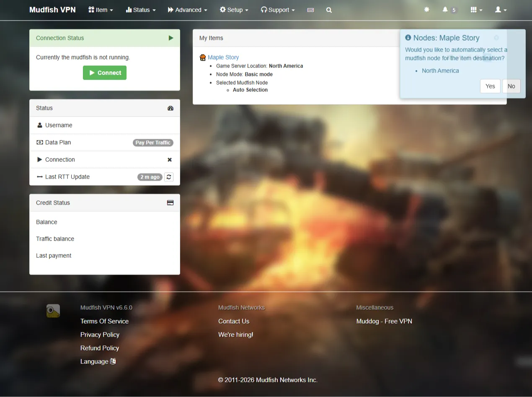
Task: Click the Traffic balance label
Action: point(55,239)
